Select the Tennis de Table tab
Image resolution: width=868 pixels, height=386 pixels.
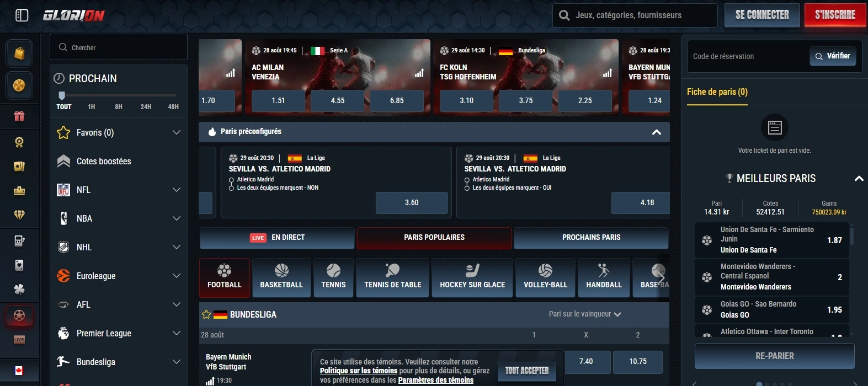click(x=392, y=277)
